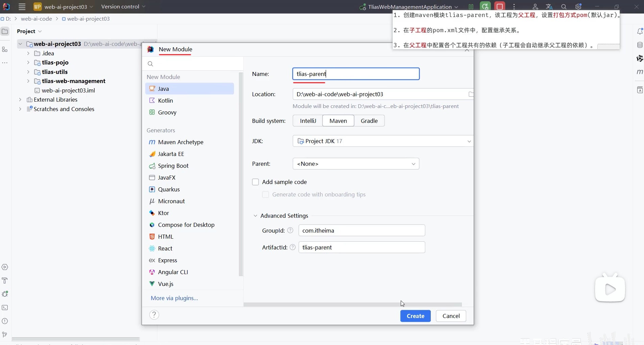
Task: Open More via plugins link
Action: pyautogui.click(x=174, y=298)
